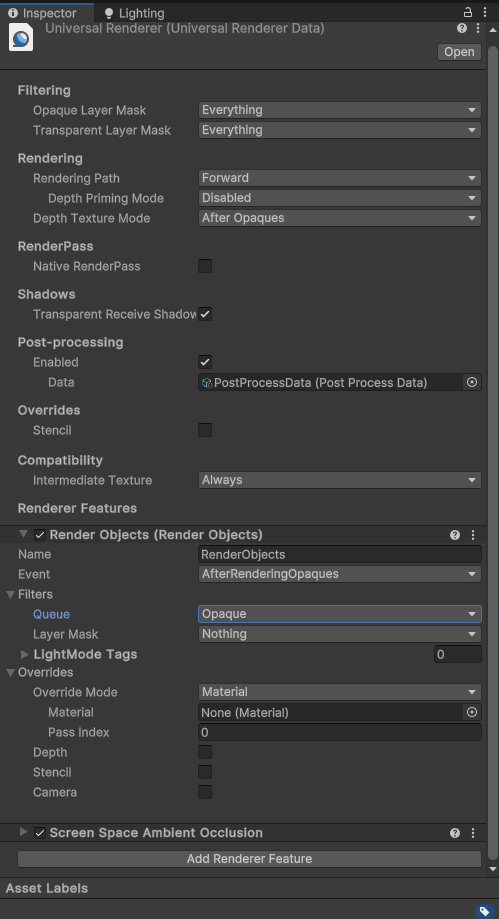Click the Rendering Path label
Viewport: 499px width, 919px height.
pos(76,178)
